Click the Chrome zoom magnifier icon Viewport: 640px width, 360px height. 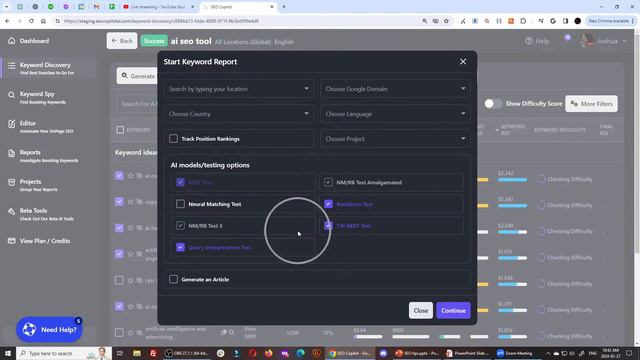pos(424,21)
